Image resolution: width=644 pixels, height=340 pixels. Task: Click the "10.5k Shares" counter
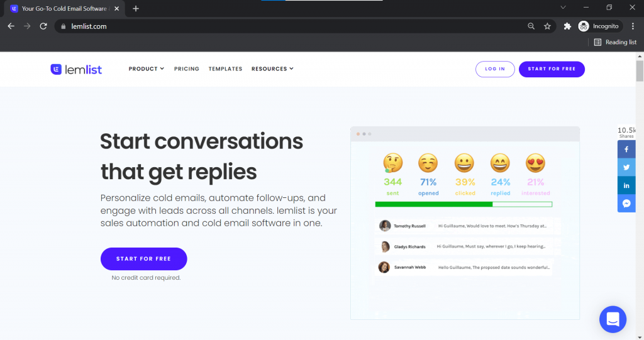(x=626, y=133)
